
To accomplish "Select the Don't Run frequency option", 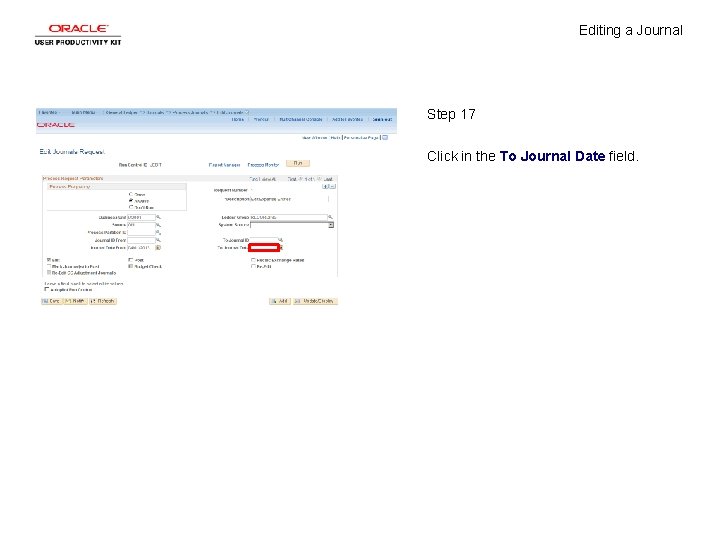I will (x=131, y=207).
